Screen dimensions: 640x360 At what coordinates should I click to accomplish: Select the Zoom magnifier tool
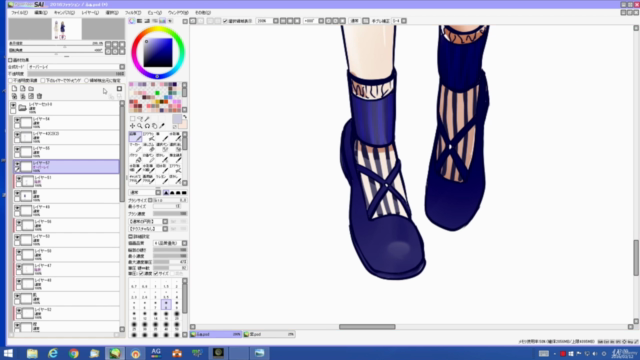click(140, 126)
